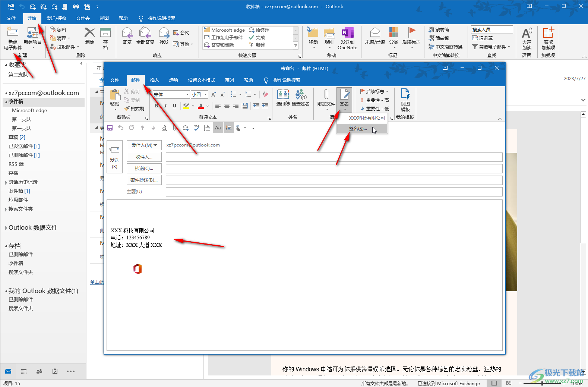
Task: Click the Bcc (密件抄送(B)...) button
Action: click(144, 180)
